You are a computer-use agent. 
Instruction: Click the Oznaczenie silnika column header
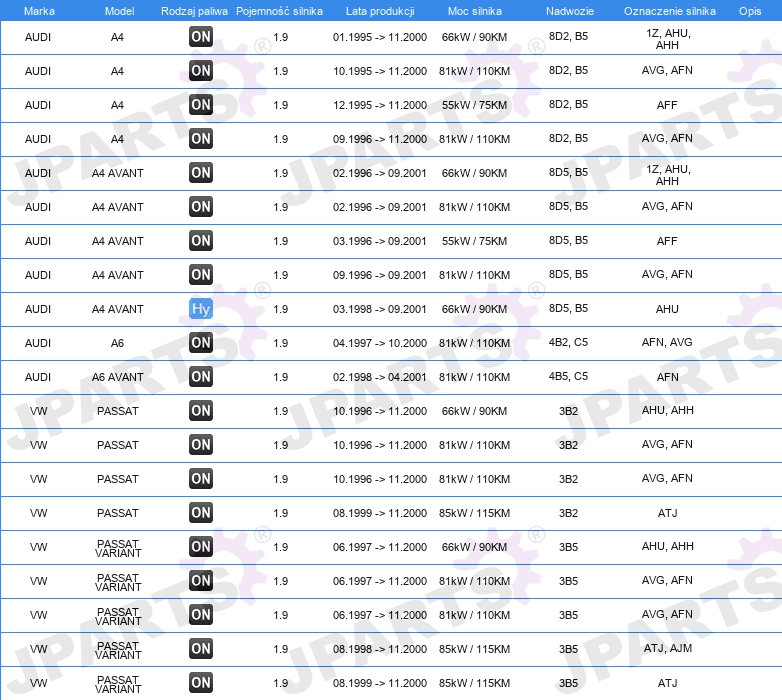pos(670,11)
